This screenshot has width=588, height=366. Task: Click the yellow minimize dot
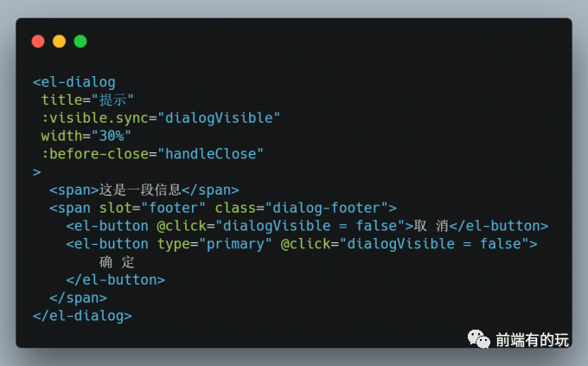pos(60,42)
